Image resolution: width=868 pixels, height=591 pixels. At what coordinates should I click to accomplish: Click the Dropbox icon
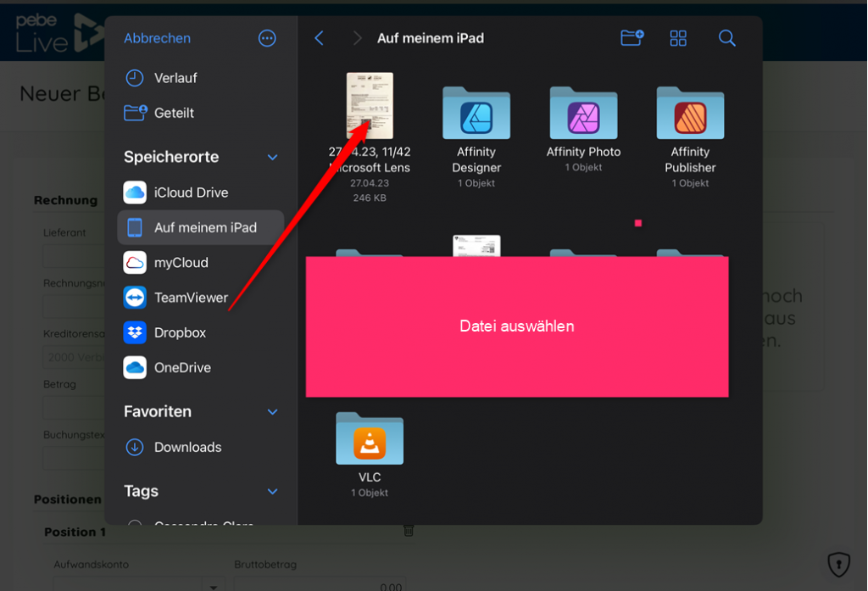[x=135, y=332]
